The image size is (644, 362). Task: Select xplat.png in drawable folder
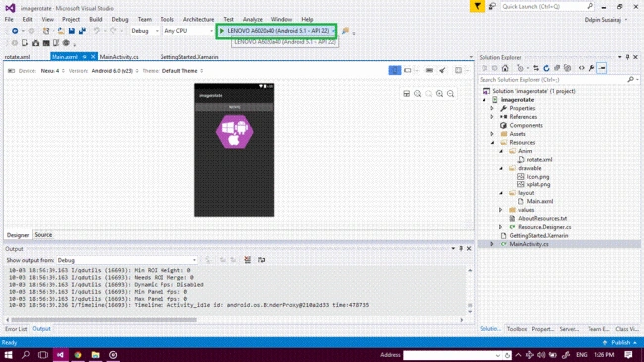538,184
